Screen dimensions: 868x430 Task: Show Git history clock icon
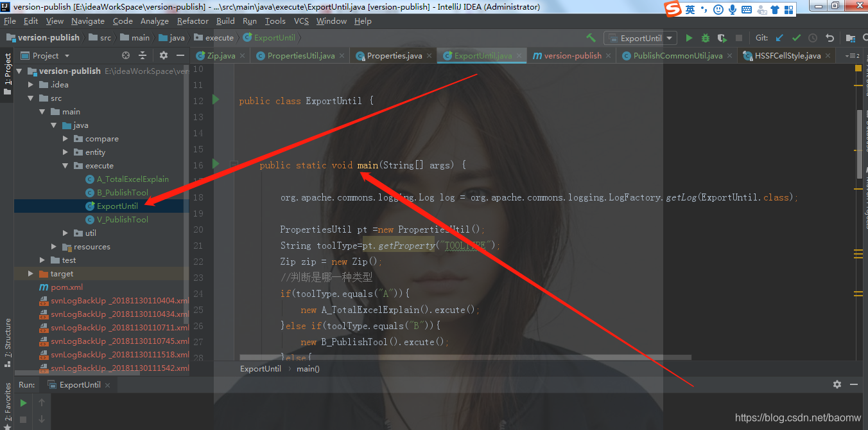pos(813,38)
